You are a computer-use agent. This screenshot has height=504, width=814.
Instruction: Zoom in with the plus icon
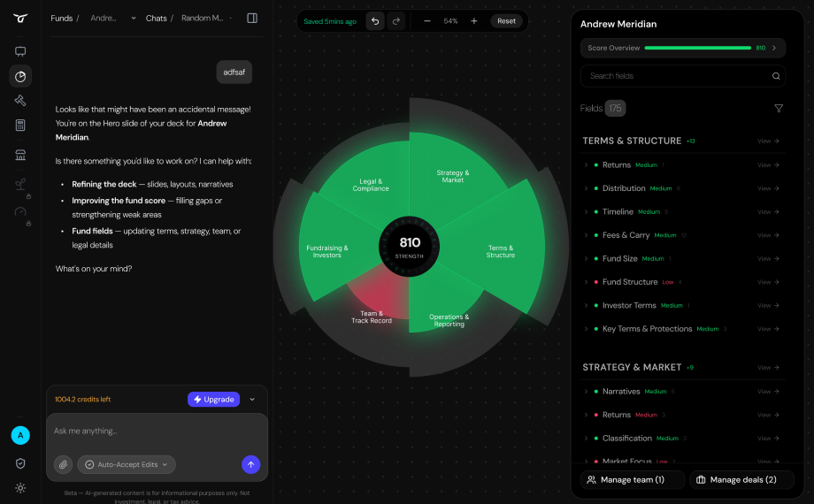(x=474, y=21)
